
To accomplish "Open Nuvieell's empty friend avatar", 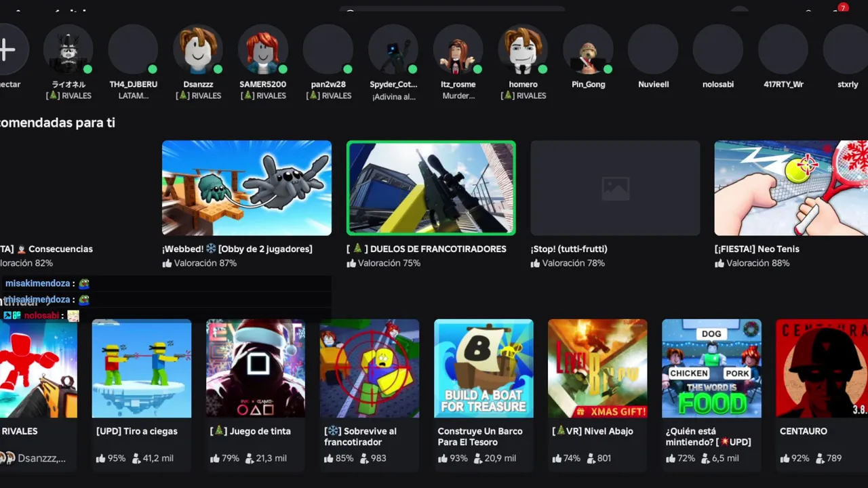I will pyautogui.click(x=653, y=49).
